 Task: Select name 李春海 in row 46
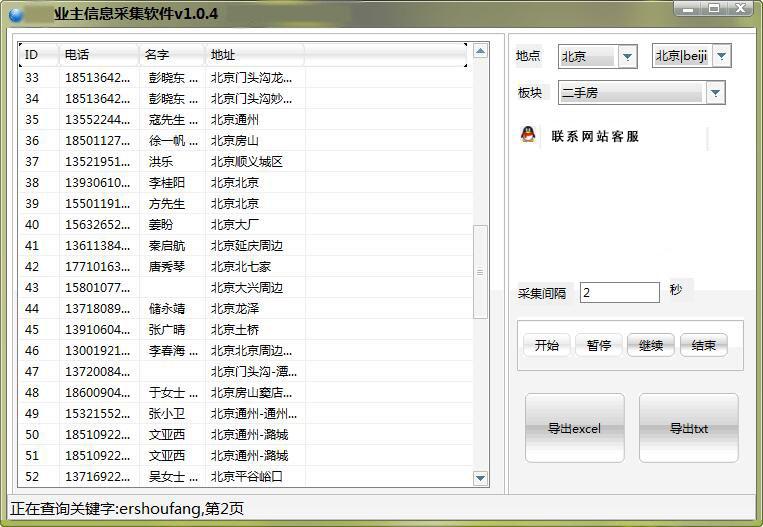(173, 350)
